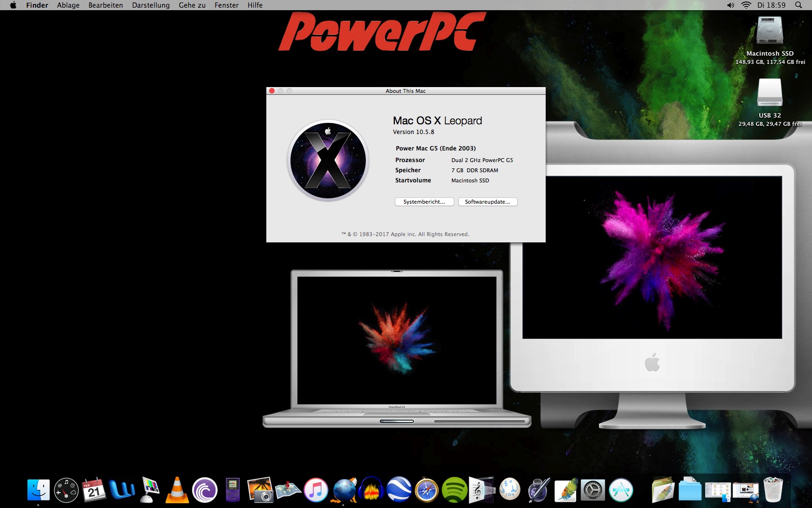812x508 pixels.
Task: Open the BitTorrent client
Action: (205, 490)
